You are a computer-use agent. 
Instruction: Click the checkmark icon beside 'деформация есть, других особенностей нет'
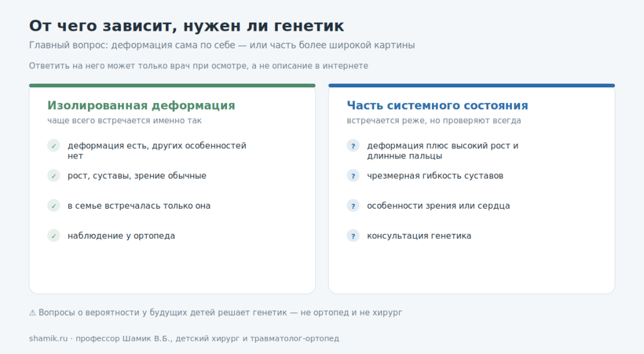point(53,146)
